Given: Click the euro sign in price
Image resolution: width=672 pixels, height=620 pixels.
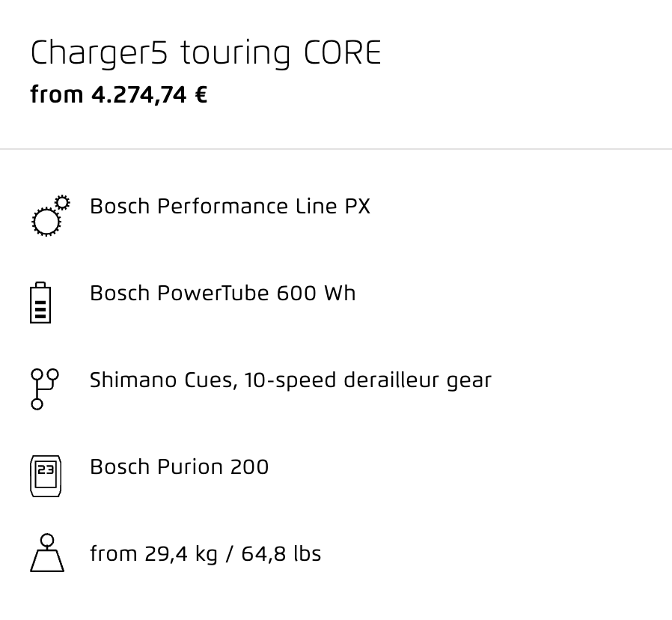Looking at the screenshot, I should click(x=201, y=95).
